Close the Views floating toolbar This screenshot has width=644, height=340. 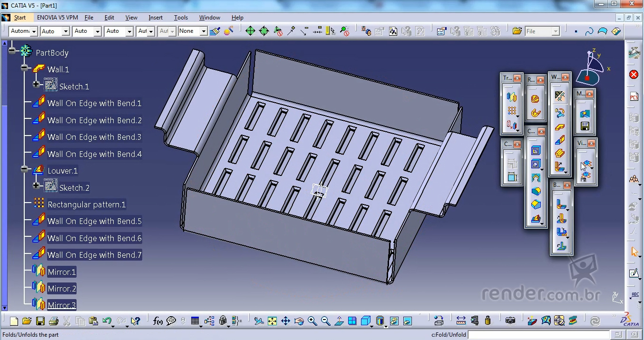pos(591,143)
